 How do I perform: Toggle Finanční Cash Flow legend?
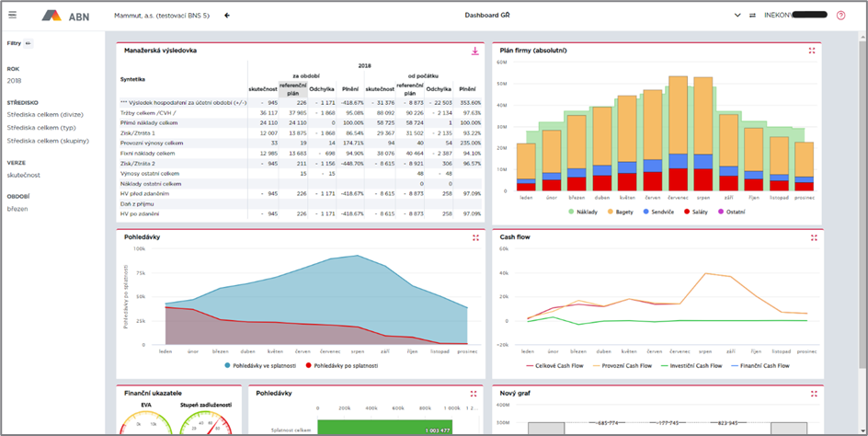click(x=760, y=366)
